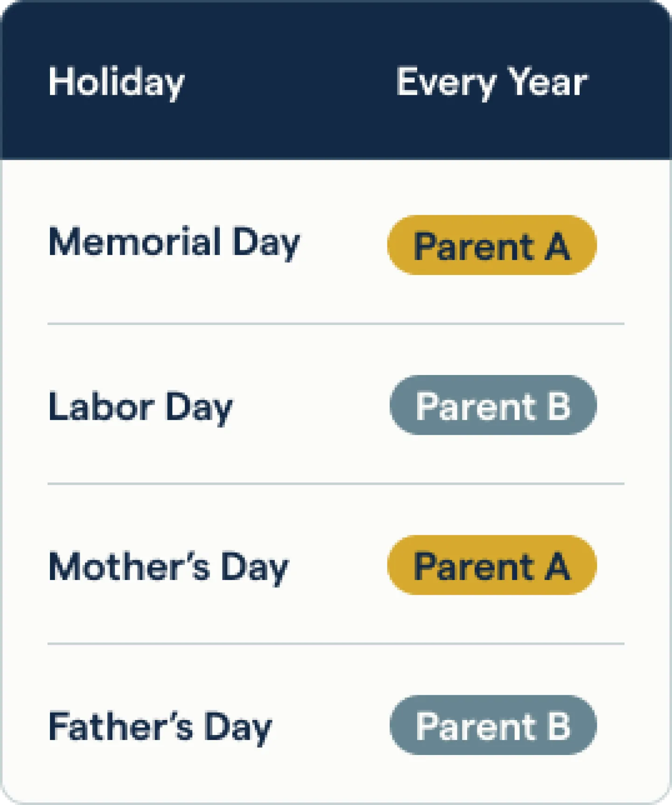This screenshot has height=805, width=672.
Task: Click blank space between Father's Day and its badge
Action: [x=330, y=726]
